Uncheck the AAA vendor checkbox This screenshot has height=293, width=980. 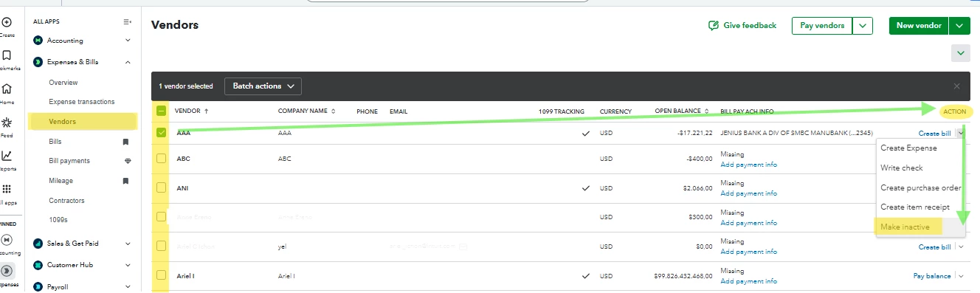(162, 134)
